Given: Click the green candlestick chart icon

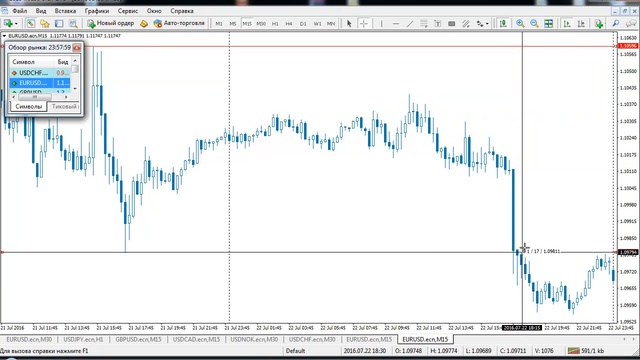Looking at the screenshot, I should (503, 24).
